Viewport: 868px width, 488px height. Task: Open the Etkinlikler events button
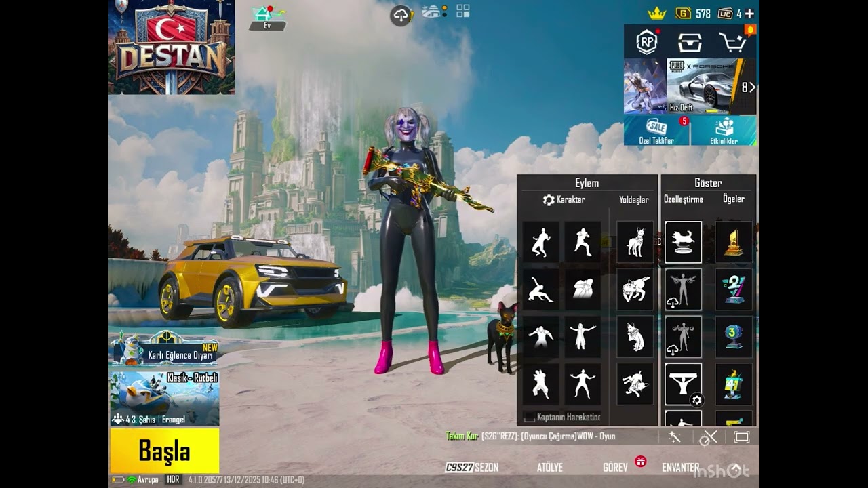(x=724, y=131)
